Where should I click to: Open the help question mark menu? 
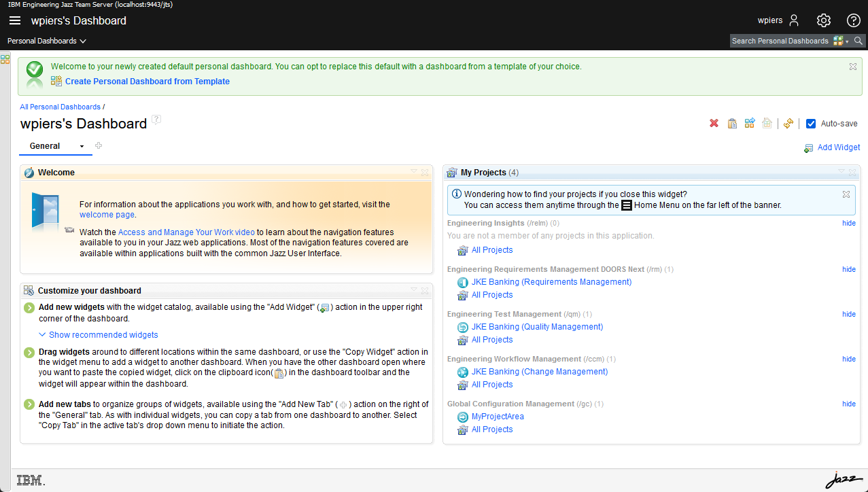coord(854,20)
